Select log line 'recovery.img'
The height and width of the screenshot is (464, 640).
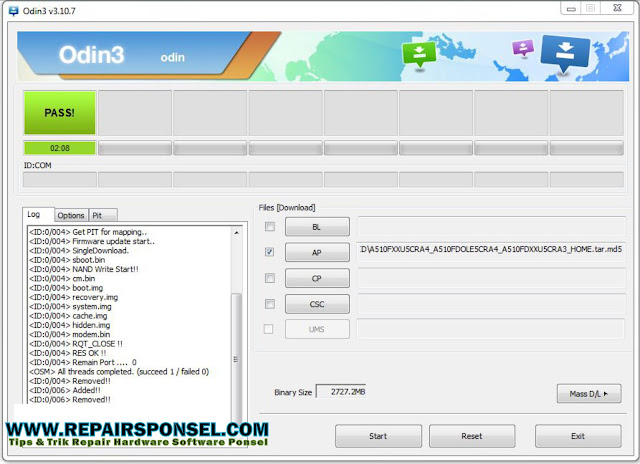click(73, 297)
